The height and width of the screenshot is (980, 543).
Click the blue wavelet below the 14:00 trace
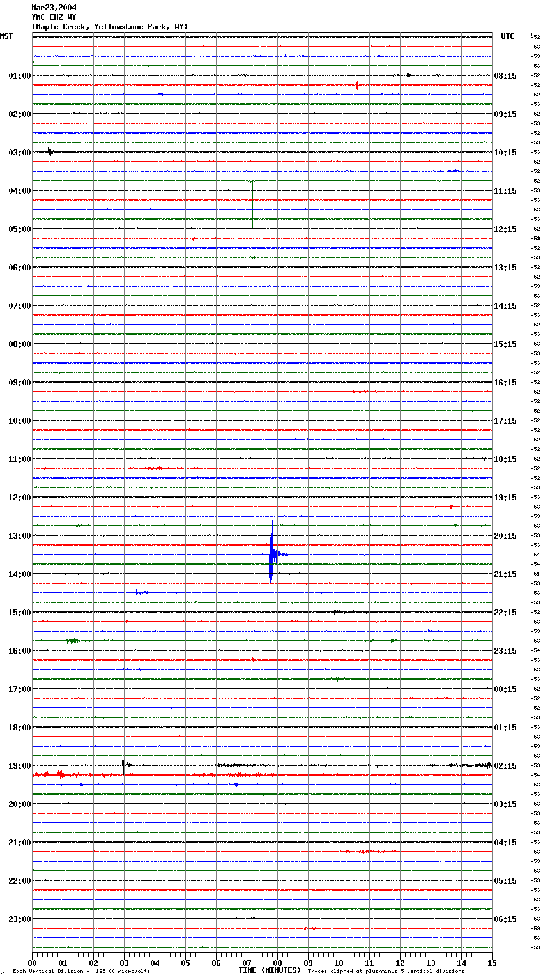coord(143,593)
